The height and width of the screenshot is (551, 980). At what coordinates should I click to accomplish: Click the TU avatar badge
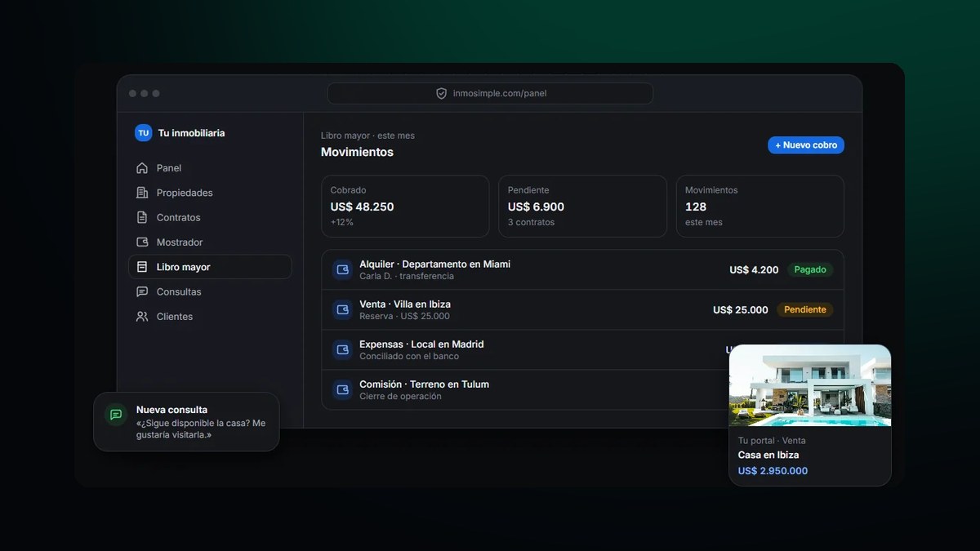[144, 133]
